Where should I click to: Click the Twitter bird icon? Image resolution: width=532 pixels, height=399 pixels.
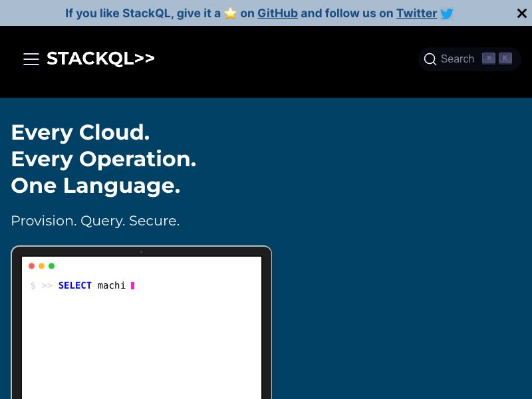pyautogui.click(x=446, y=13)
